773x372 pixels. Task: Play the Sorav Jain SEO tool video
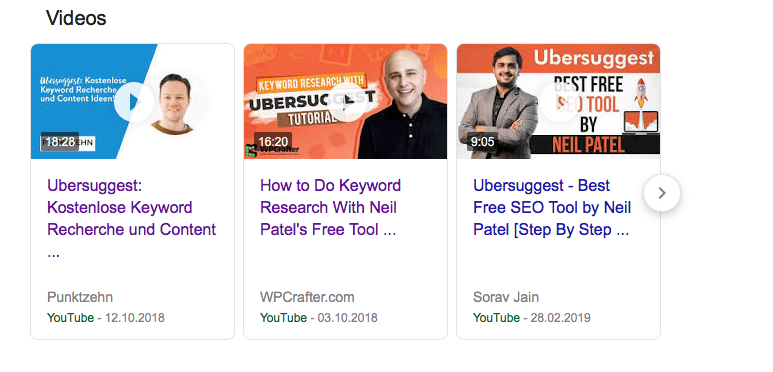[560, 102]
